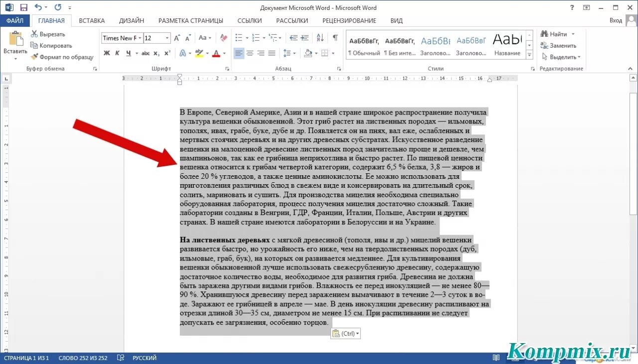This screenshot has width=638, height=364.
Task: Clear all formatting with the eraser icon
Action: point(224,38)
